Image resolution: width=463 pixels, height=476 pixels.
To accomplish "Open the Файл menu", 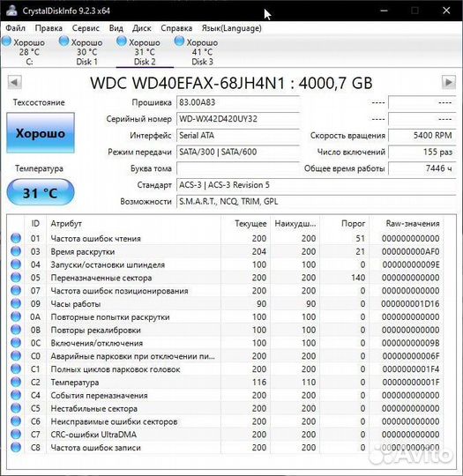I will pyautogui.click(x=16, y=28).
